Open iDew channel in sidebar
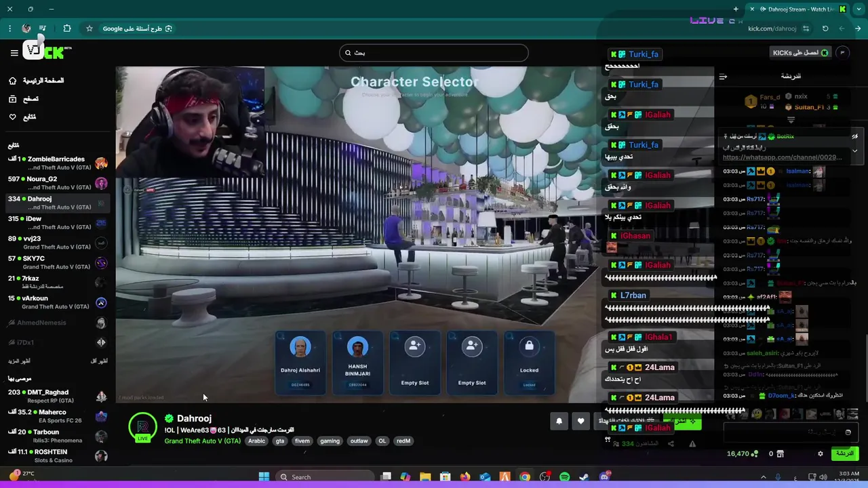This screenshot has height=488, width=868. tap(58, 223)
